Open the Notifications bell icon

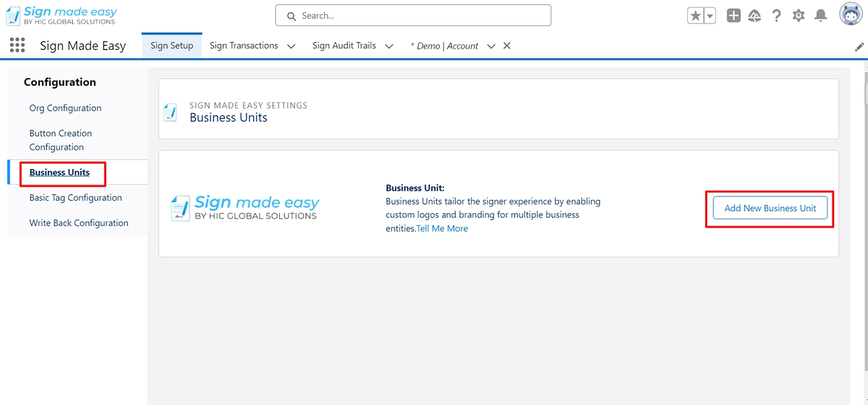click(821, 16)
